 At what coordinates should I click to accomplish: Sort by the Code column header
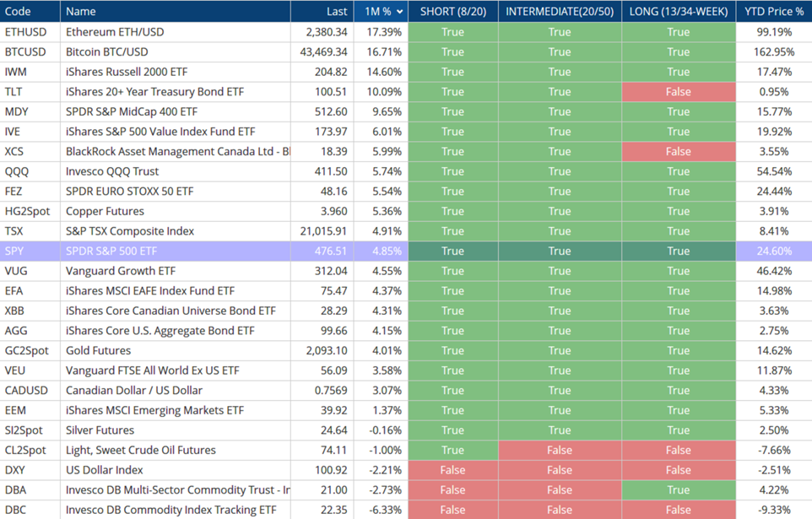(18, 12)
